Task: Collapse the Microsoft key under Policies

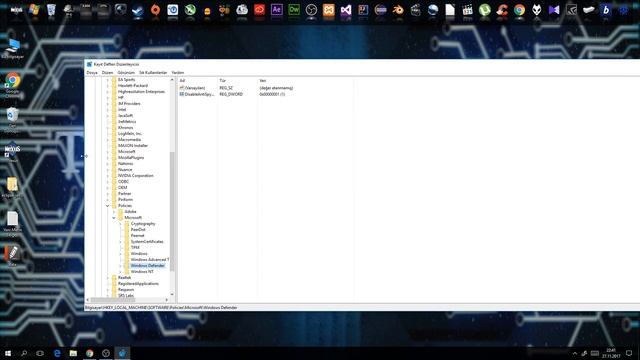Action: point(114,218)
